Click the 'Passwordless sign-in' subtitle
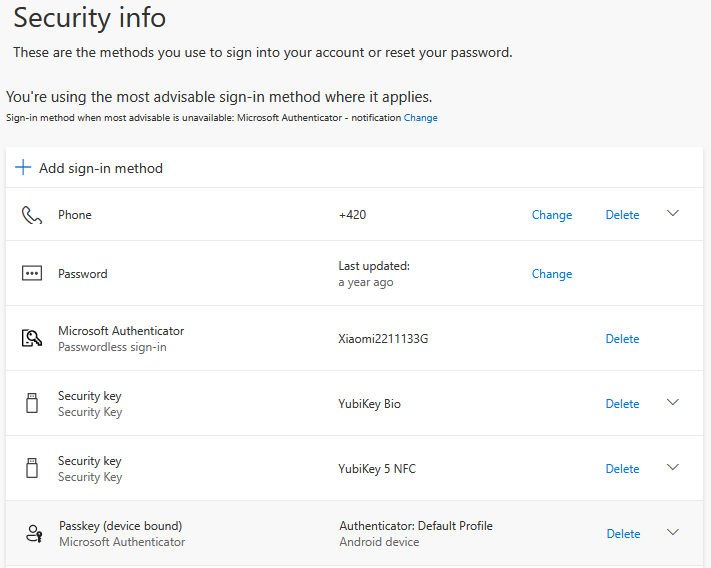Screen dimensions: 711x568 click(x=112, y=347)
